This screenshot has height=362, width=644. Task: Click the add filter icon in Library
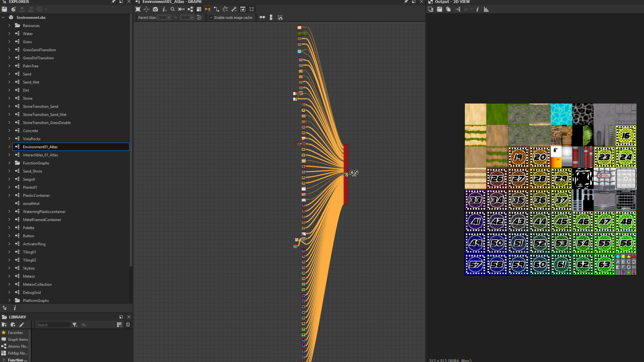point(13,325)
